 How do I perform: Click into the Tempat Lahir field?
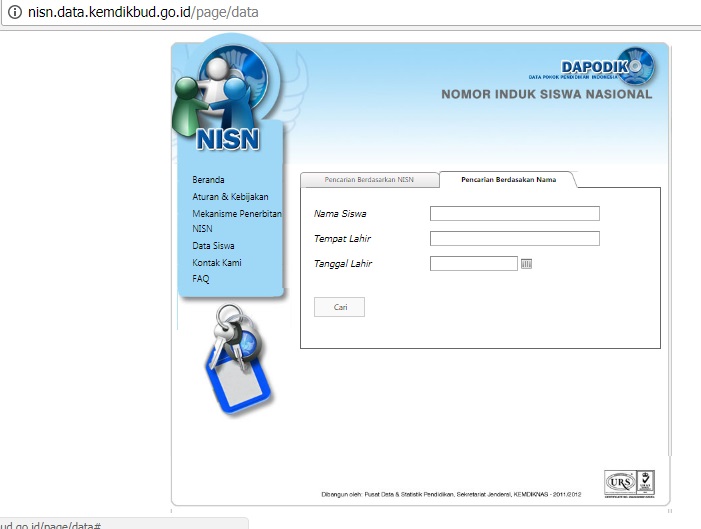(514, 239)
